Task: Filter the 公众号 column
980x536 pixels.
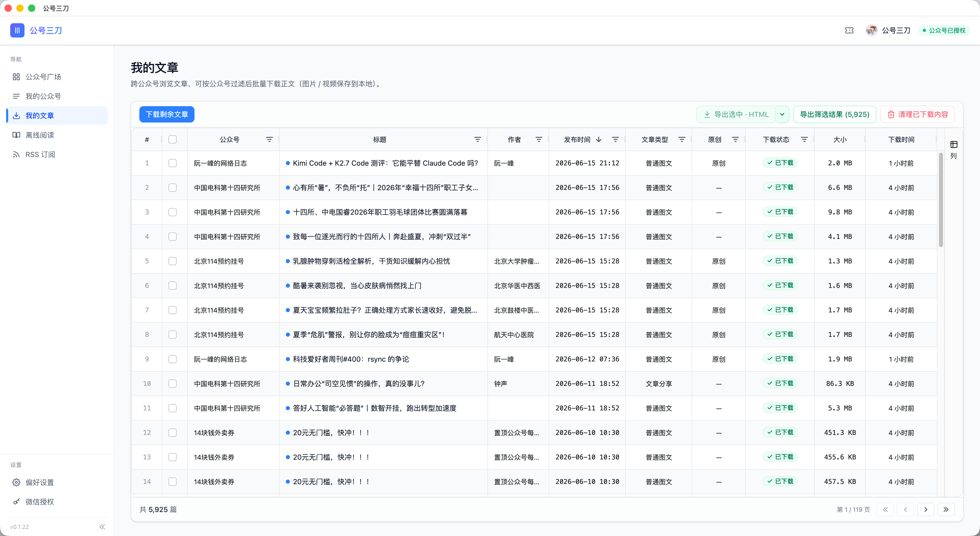Action: pos(269,140)
